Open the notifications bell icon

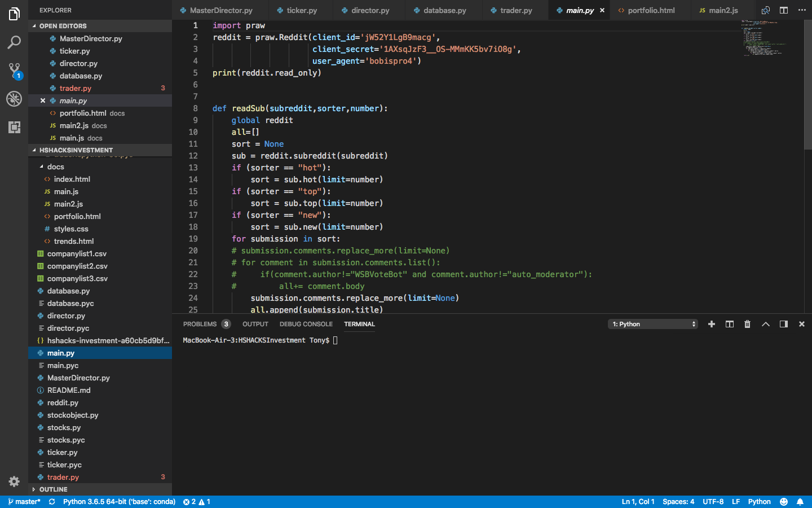pyautogui.click(x=800, y=501)
